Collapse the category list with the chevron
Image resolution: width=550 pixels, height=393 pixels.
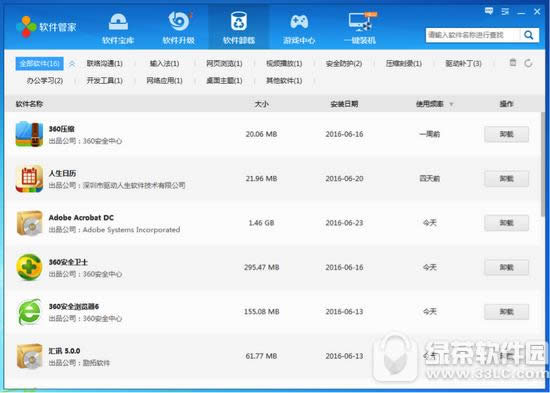point(72,64)
